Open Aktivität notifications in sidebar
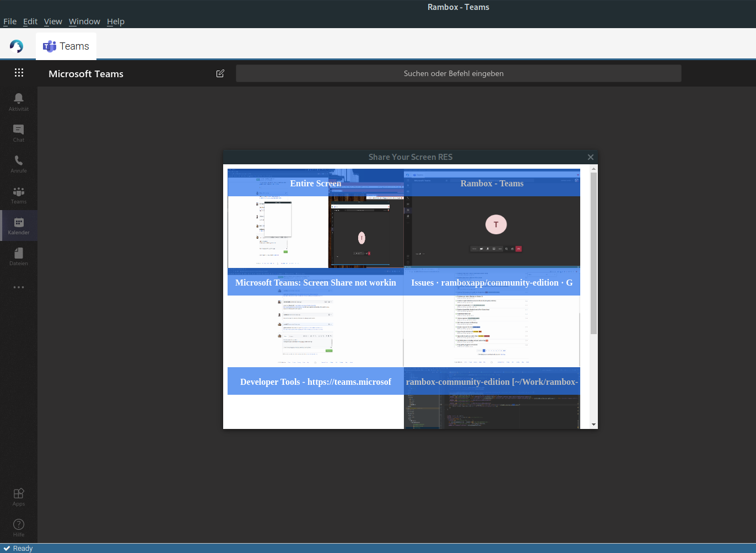The width and height of the screenshot is (756, 553). [19, 102]
